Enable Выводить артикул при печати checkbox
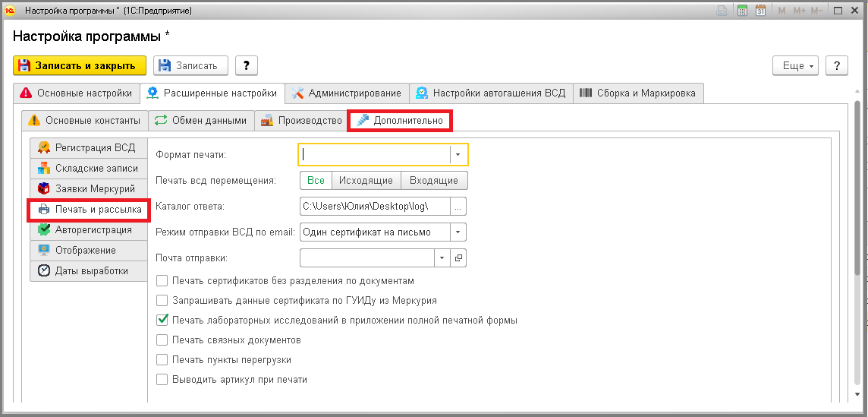The height and width of the screenshot is (417, 868). click(x=162, y=380)
